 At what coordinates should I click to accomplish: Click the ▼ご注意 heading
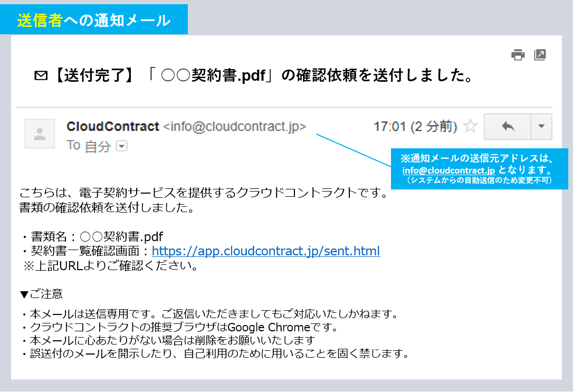[41, 294]
